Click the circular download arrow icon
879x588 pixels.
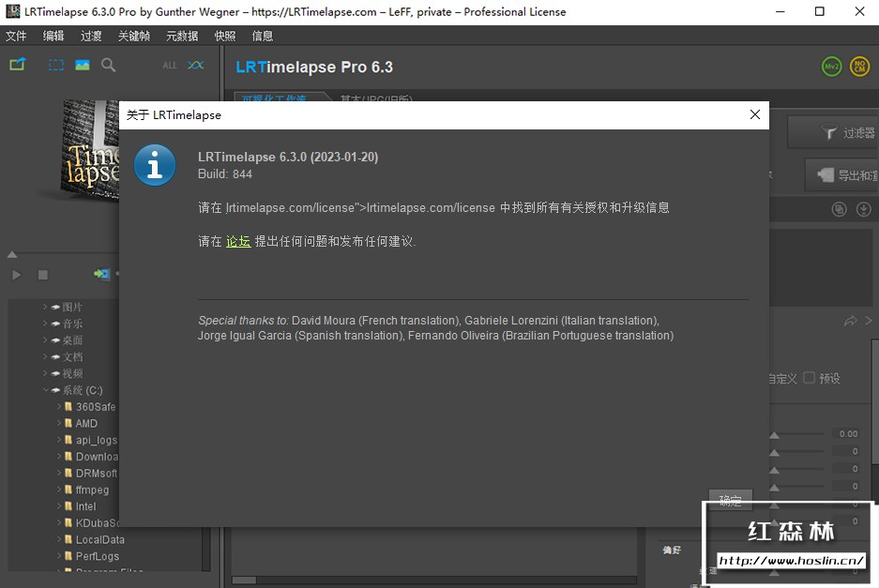pos(864,210)
